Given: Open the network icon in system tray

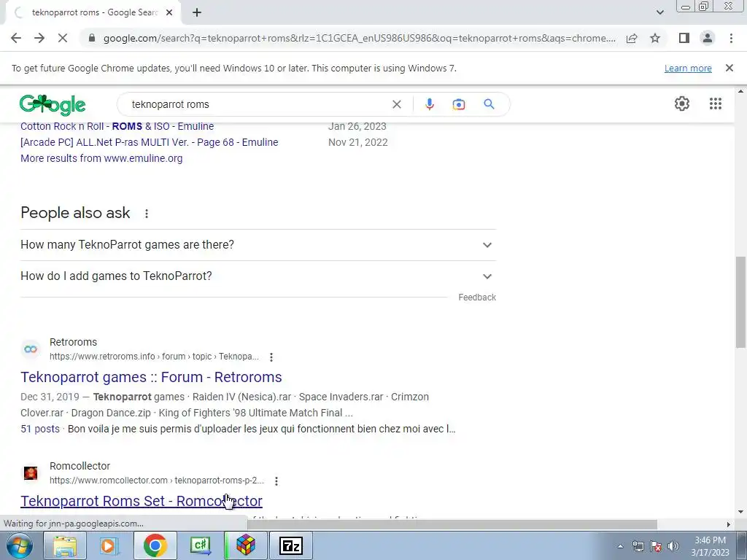Looking at the screenshot, I should click(638, 546).
